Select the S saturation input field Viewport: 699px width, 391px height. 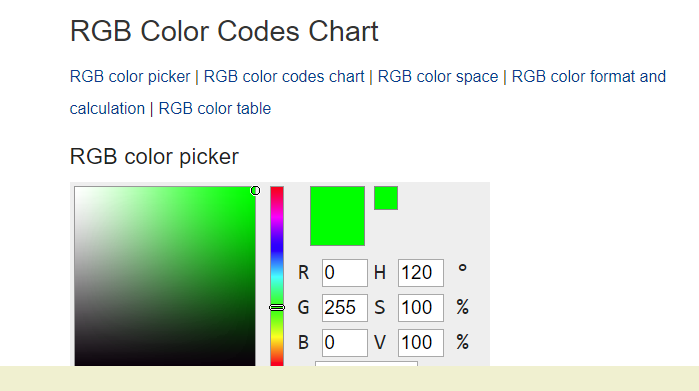(420, 308)
